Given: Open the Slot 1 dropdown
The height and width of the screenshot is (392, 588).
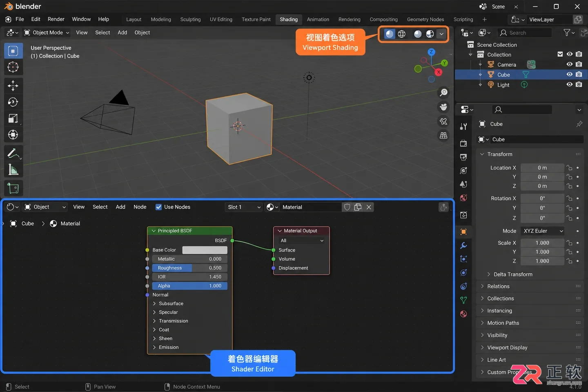Looking at the screenshot, I should tap(244, 207).
